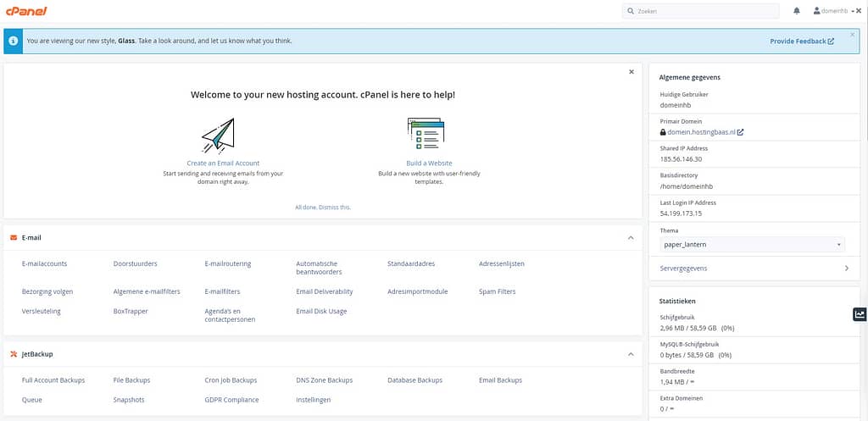Image resolution: width=868 pixels, height=421 pixels.
Task: Open Snapshots
Action: (x=129, y=400)
